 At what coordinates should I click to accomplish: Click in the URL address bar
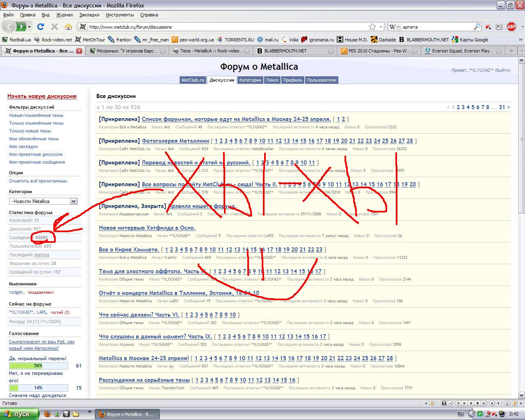(226, 27)
